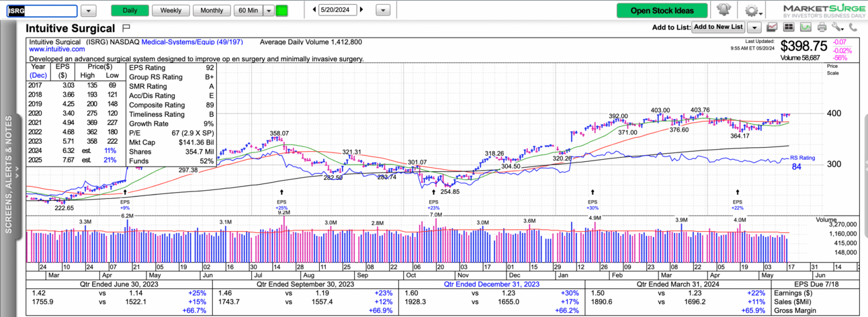Switch to the multi-panel grid layout icon
This screenshot has height=317, width=868.
[789, 28]
